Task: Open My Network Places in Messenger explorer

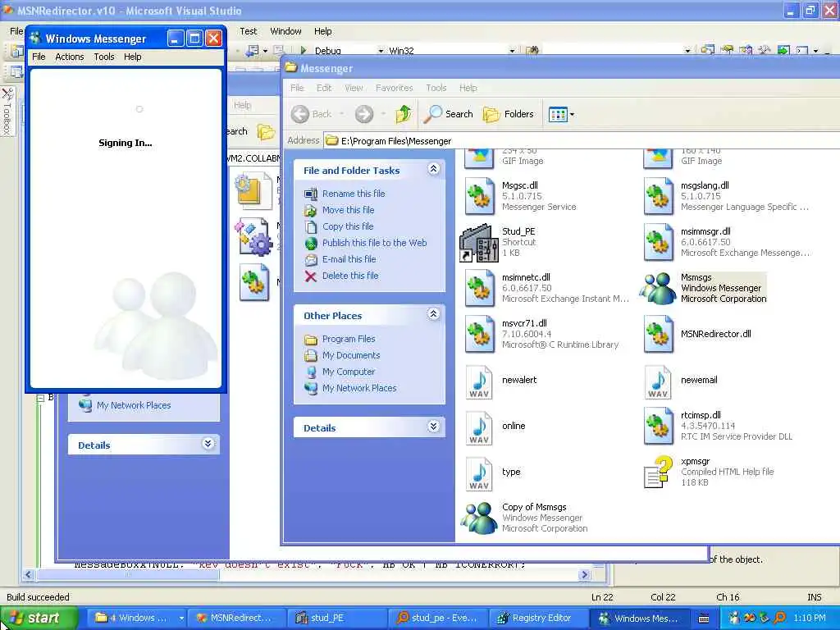Action: (x=359, y=388)
